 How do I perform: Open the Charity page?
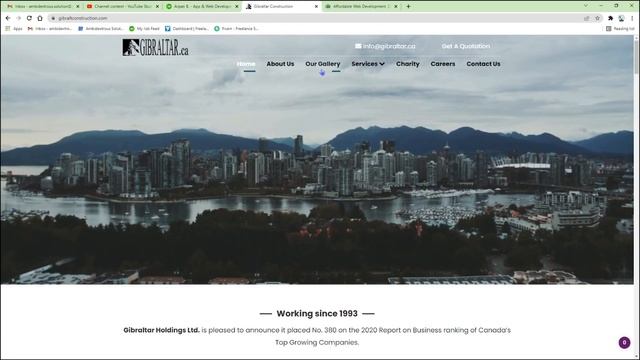tap(407, 64)
